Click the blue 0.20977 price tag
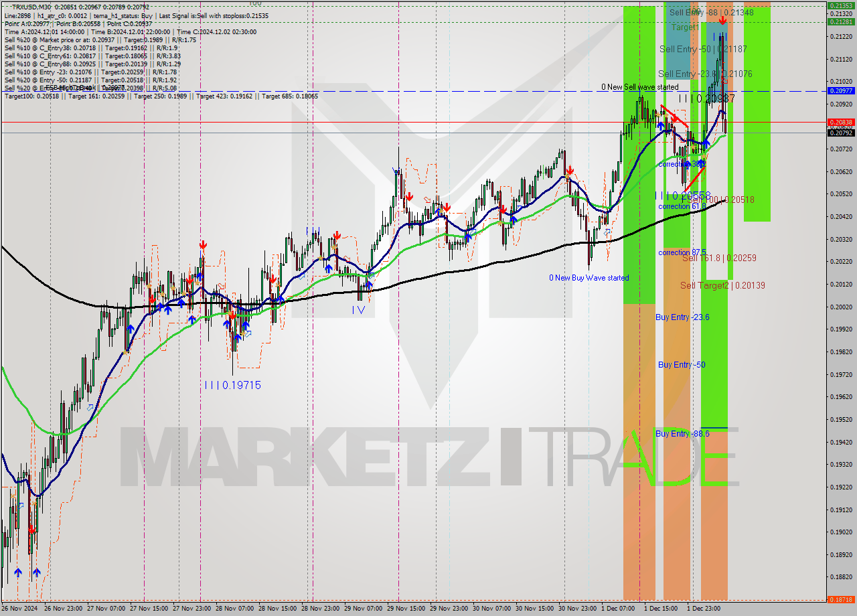857x616 pixels. tap(842, 90)
